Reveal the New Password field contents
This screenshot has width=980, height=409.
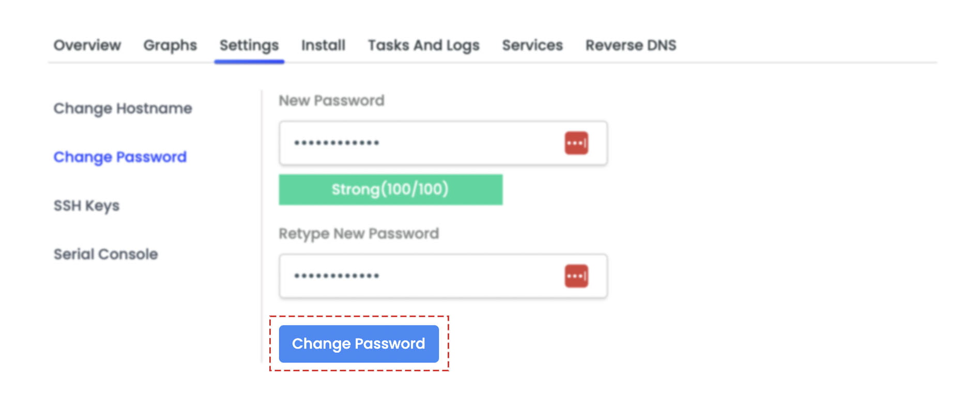(575, 143)
